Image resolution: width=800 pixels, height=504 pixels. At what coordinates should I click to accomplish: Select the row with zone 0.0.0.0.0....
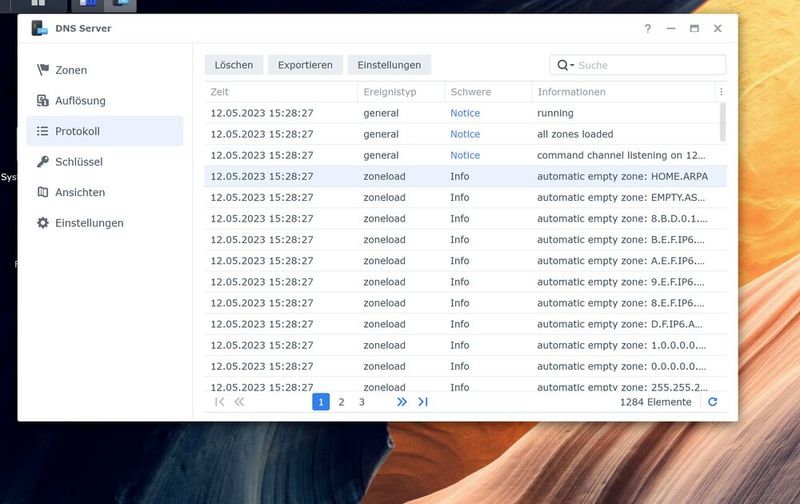(x=465, y=366)
